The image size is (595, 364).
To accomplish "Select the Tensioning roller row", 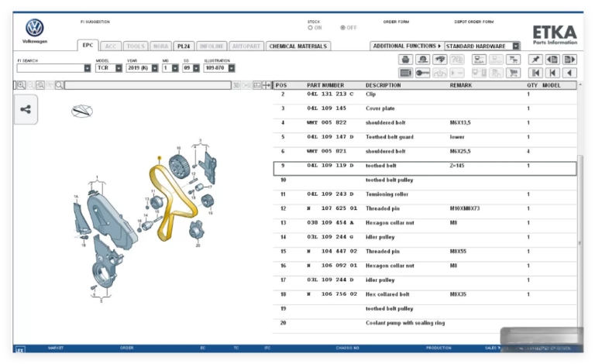I will [x=425, y=194].
